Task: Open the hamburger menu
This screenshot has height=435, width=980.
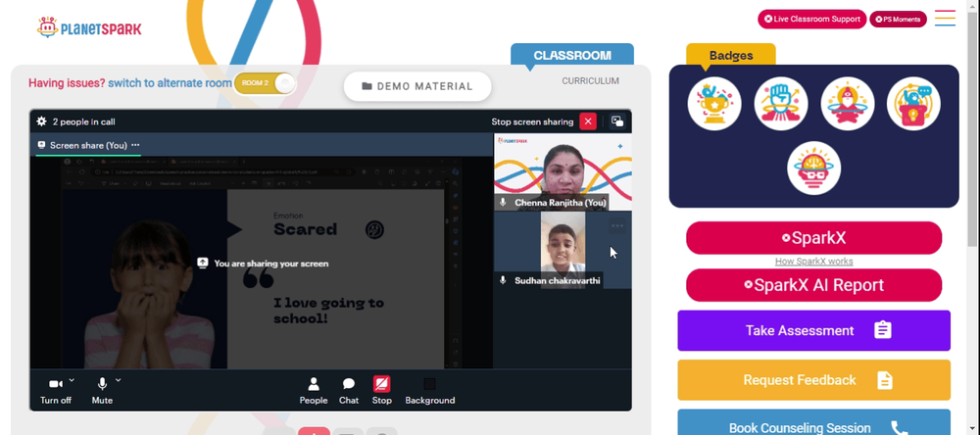Action: pyautogui.click(x=945, y=18)
